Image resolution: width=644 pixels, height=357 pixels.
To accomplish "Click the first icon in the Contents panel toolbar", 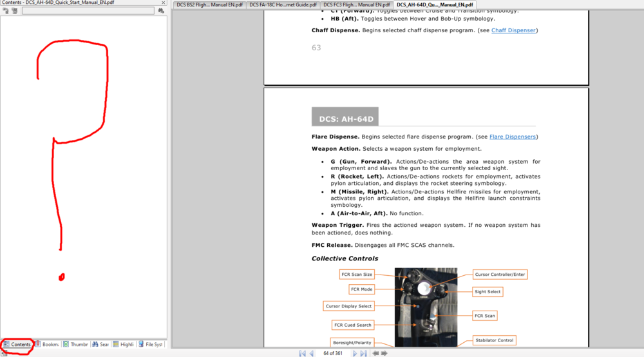I will click(6, 11).
